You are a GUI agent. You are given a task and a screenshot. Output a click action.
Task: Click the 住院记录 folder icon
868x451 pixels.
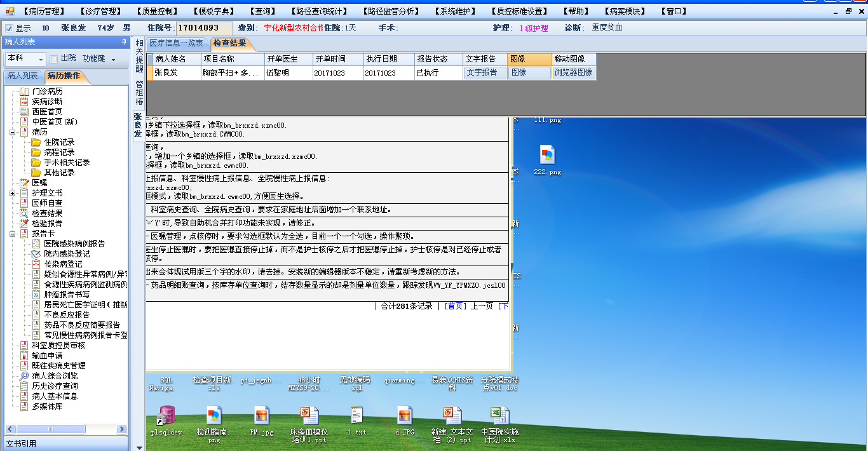click(36, 142)
